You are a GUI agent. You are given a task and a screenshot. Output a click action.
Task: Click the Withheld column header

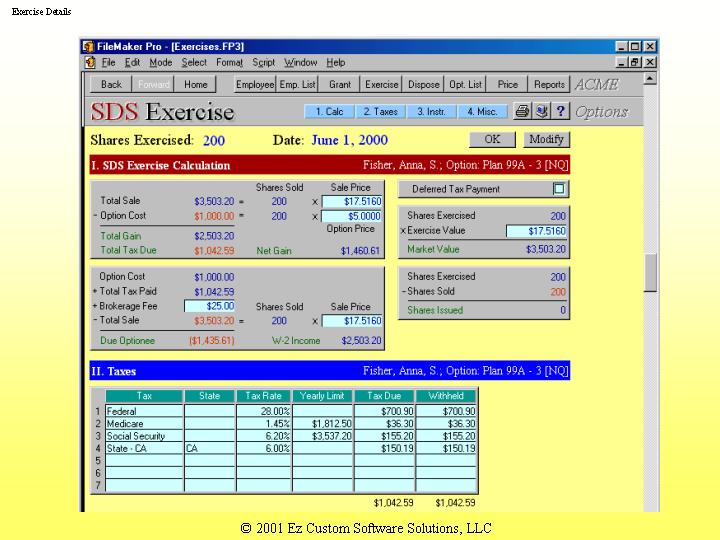(446, 396)
